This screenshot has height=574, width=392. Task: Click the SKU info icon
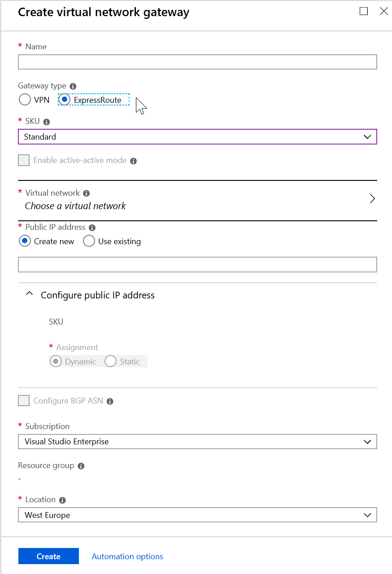click(47, 122)
